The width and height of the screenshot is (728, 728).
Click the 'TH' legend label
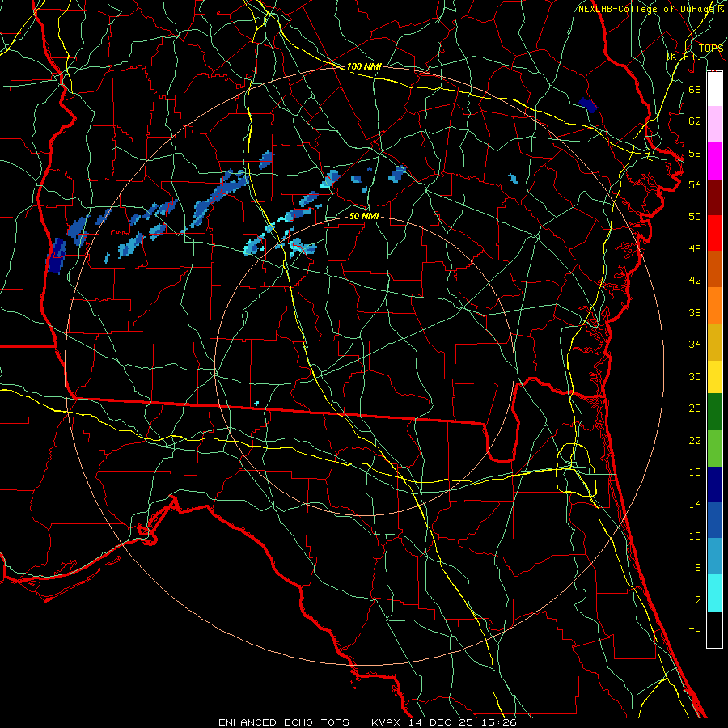coord(695,632)
